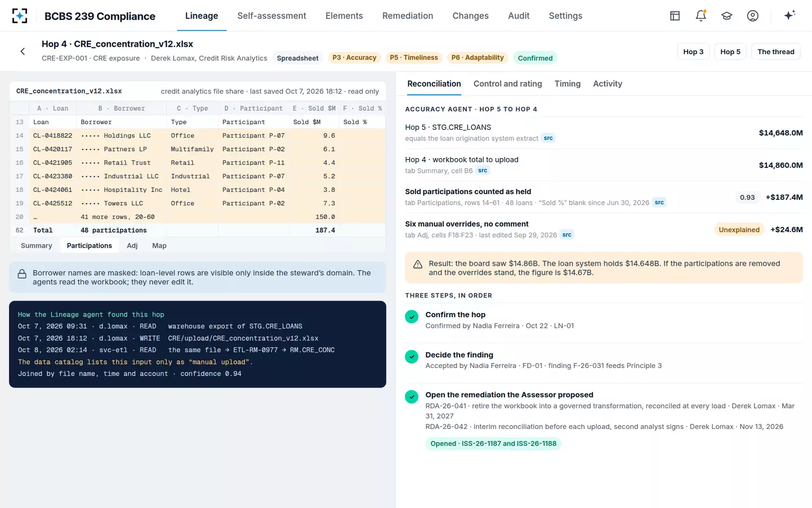The height and width of the screenshot is (508, 812).
Task: Switch to Map sheet tab
Action: pos(159,246)
